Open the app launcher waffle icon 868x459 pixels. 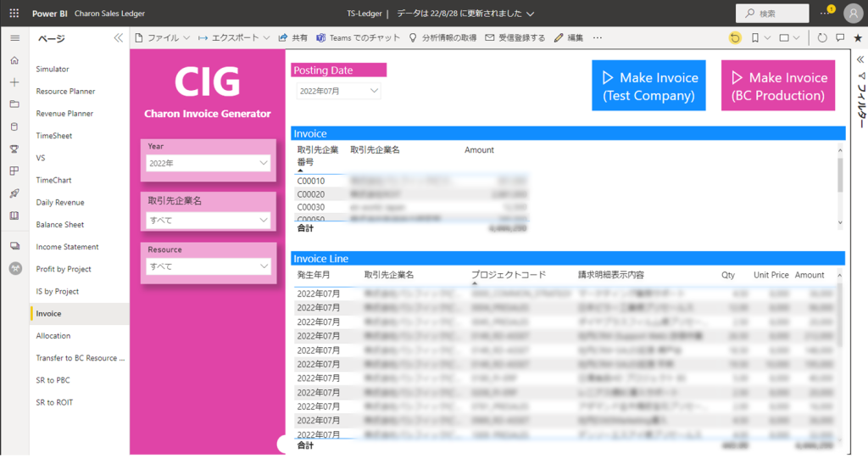(14, 13)
